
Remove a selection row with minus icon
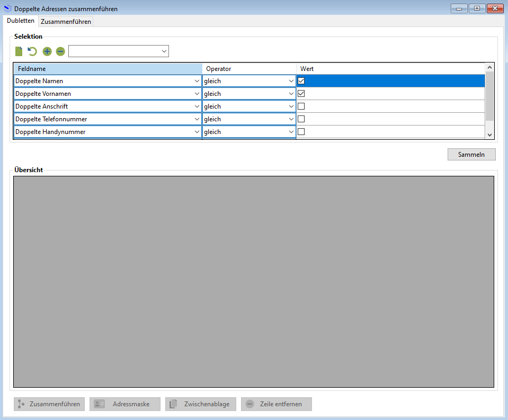click(60, 51)
